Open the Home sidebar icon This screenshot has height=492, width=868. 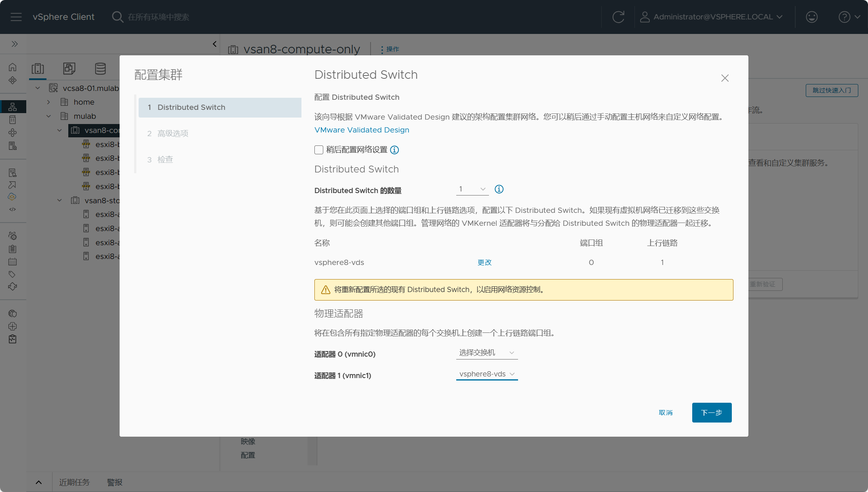coord(13,67)
